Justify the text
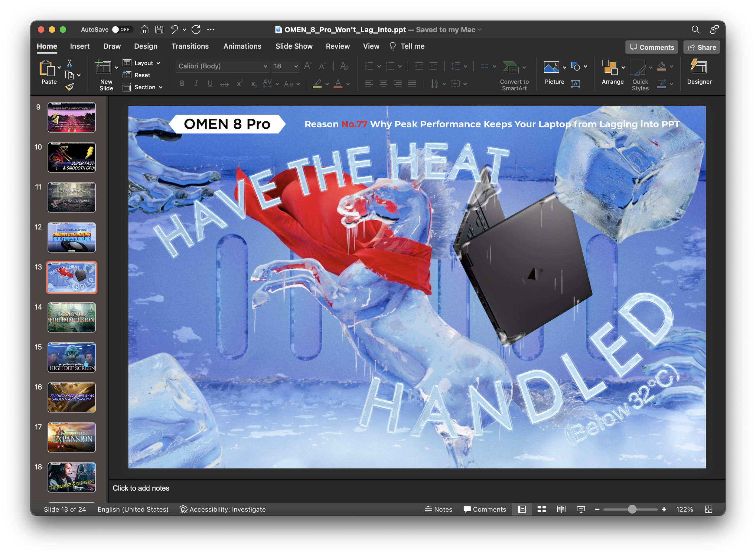The image size is (756, 556). tap(412, 84)
